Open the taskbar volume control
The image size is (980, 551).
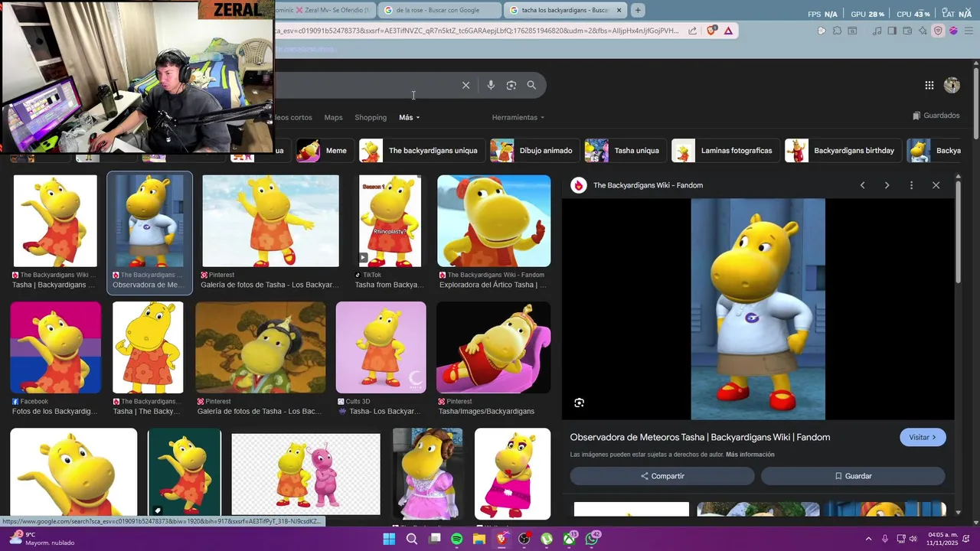point(914,539)
